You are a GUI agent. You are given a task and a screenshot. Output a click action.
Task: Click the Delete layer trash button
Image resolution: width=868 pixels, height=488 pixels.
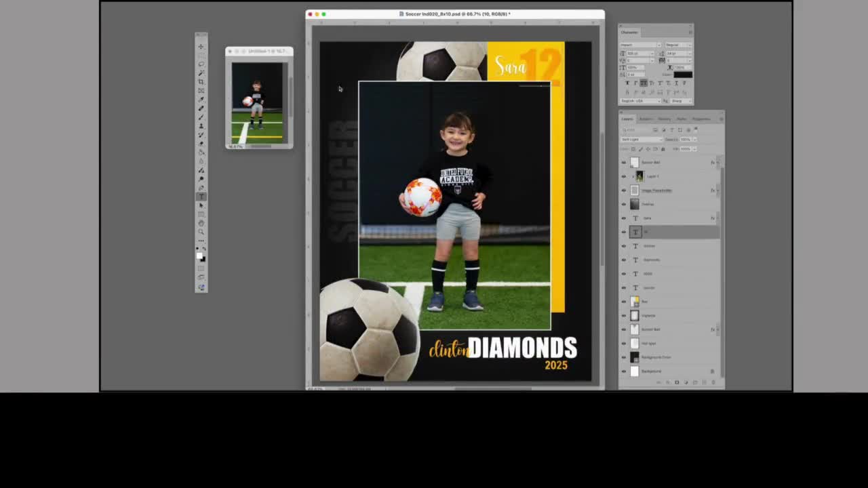coord(713,382)
